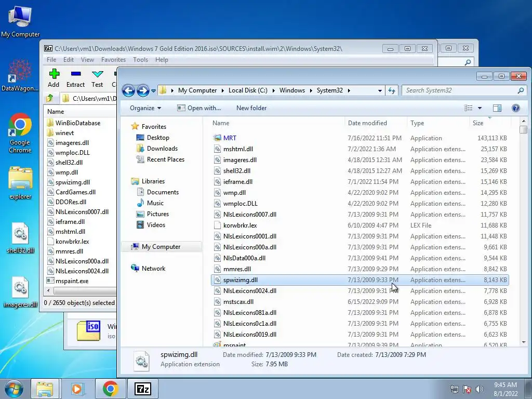Open 7-Zip Edit menu

click(68, 60)
